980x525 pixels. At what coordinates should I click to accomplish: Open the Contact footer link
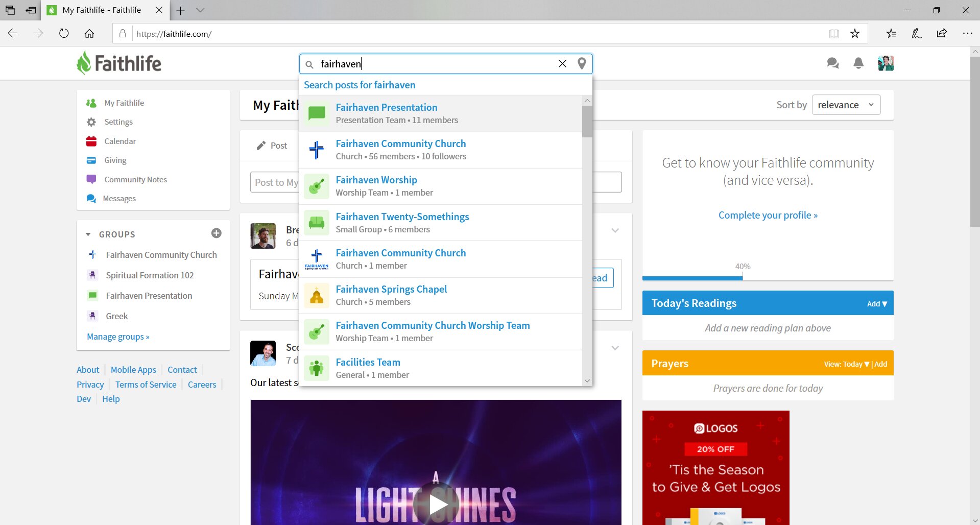pos(182,370)
